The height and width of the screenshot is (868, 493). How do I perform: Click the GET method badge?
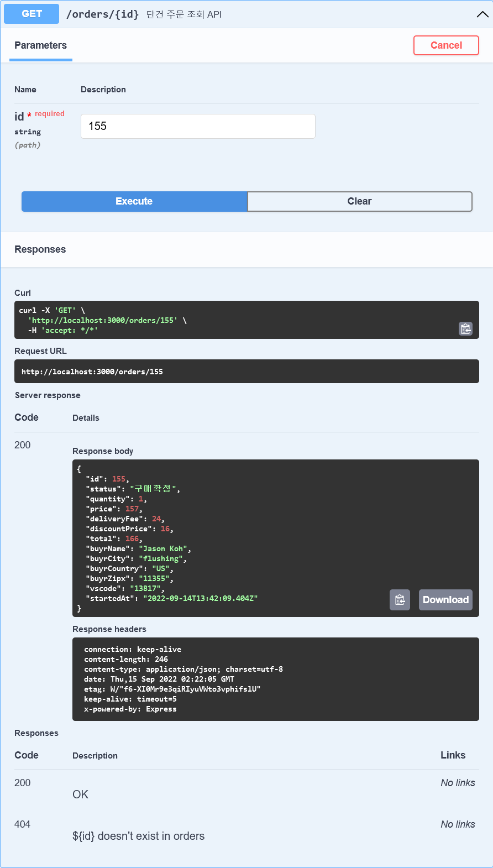coord(32,14)
